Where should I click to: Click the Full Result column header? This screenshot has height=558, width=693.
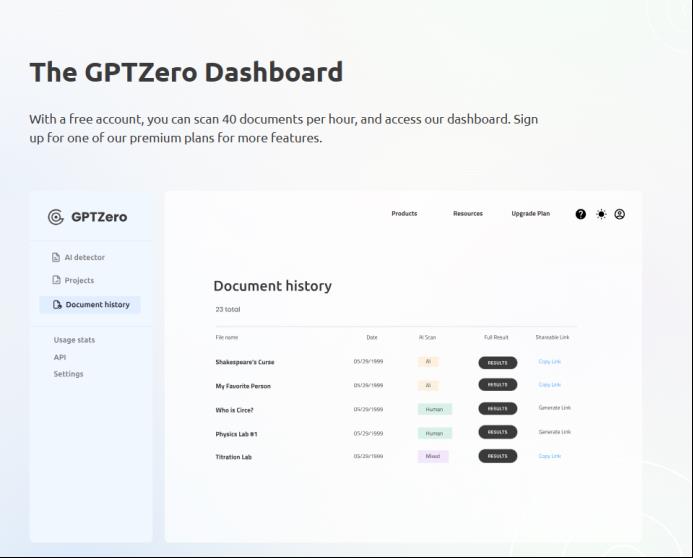pos(496,337)
